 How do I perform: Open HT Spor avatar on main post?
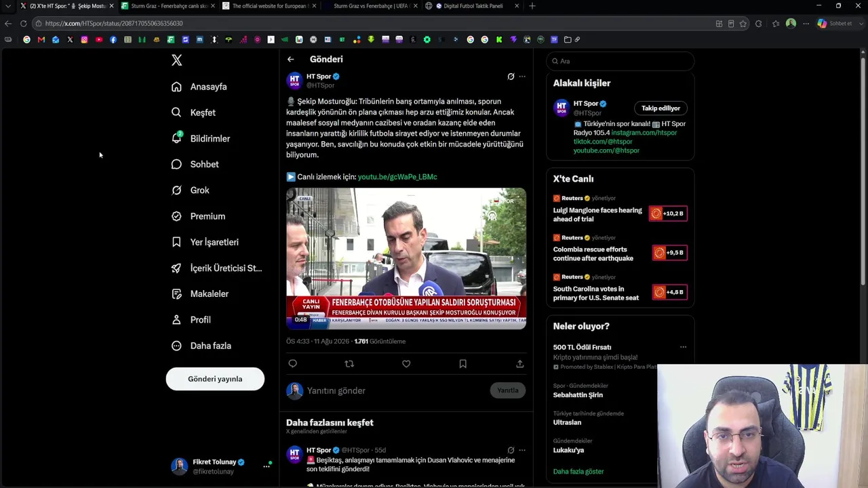(x=294, y=81)
